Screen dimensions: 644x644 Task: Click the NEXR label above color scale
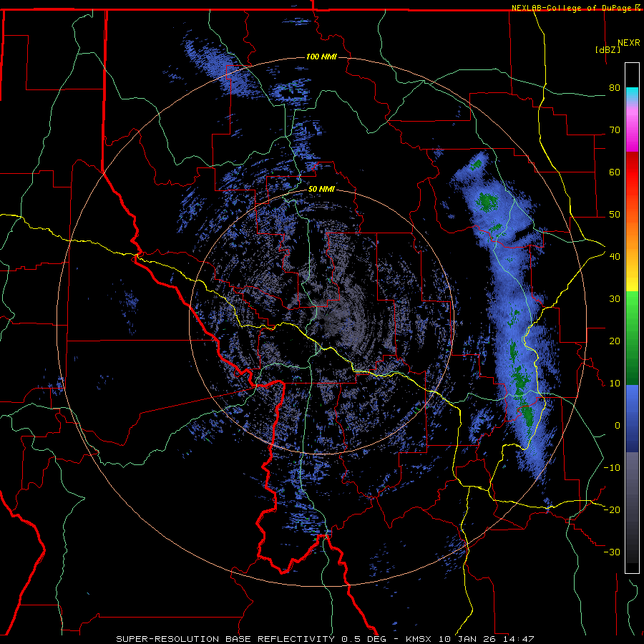pos(628,43)
